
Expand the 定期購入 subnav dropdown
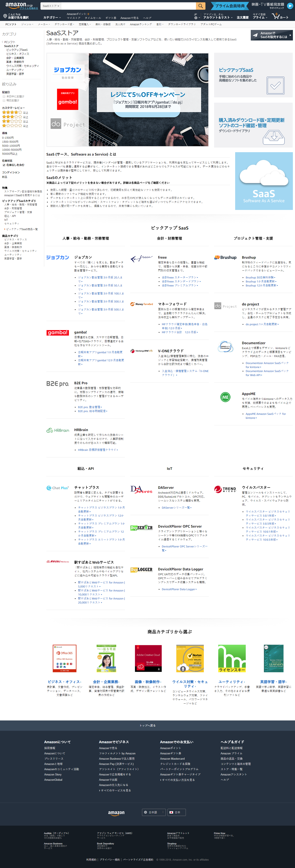(84, 24)
